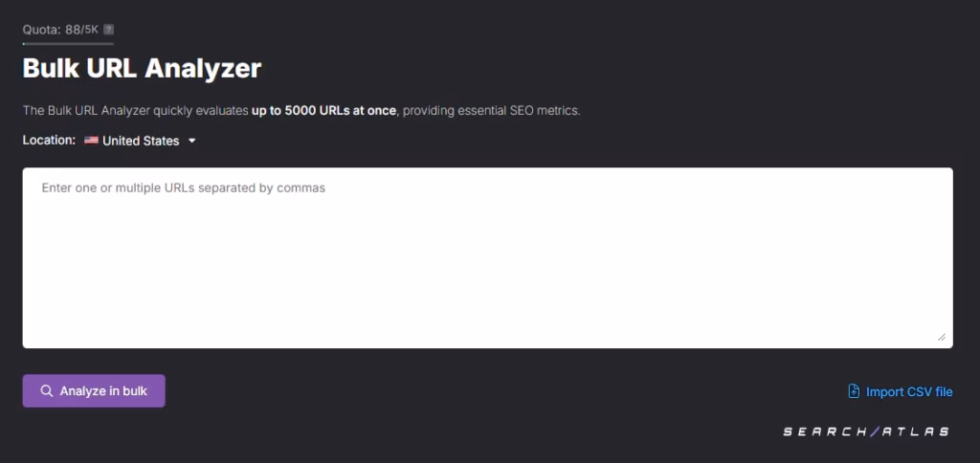Click the 'Enter one or multiple URLs' placeholder
Image resolution: width=980 pixels, height=463 pixels.
(184, 188)
